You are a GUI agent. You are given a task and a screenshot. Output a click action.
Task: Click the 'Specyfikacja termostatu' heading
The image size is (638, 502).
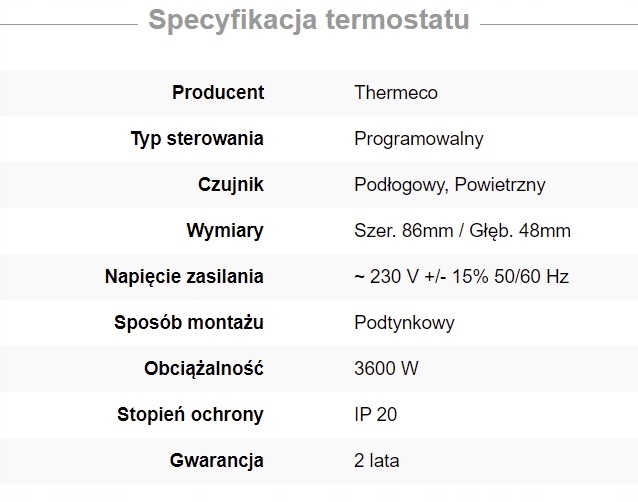click(308, 21)
